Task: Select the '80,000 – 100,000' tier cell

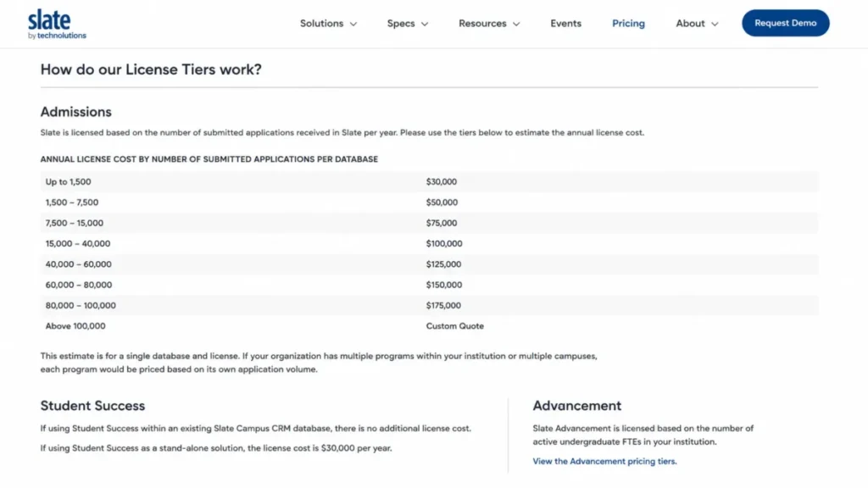Action: 81,305
